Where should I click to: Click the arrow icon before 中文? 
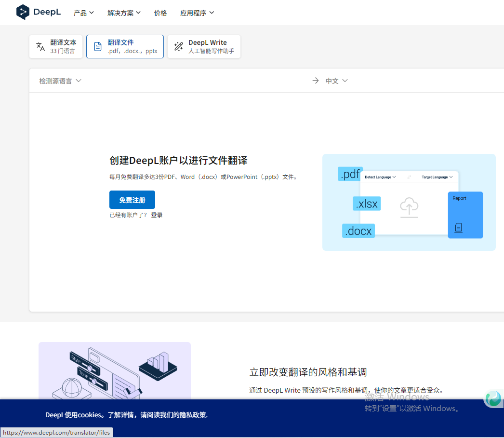point(316,81)
